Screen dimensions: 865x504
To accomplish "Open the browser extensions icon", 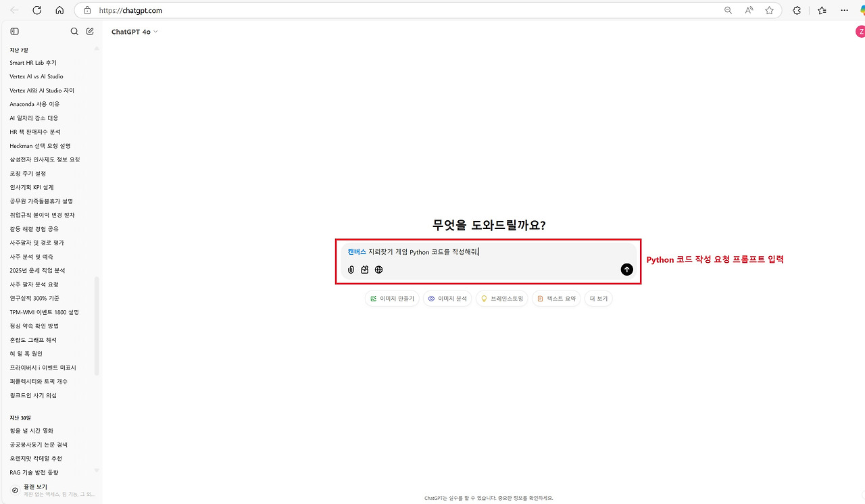I will pos(797,10).
